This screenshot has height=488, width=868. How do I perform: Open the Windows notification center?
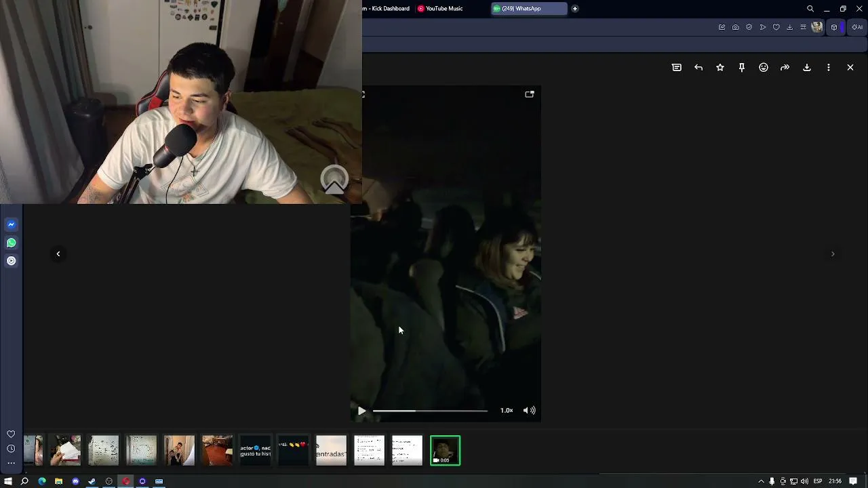coord(854,481)
